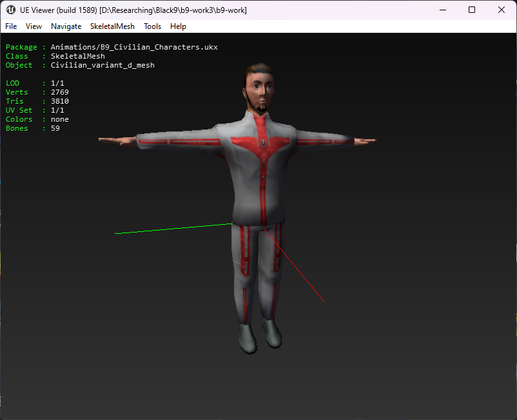Open the View menu
The image size is (517, 420).
click(x=34, y=26)
